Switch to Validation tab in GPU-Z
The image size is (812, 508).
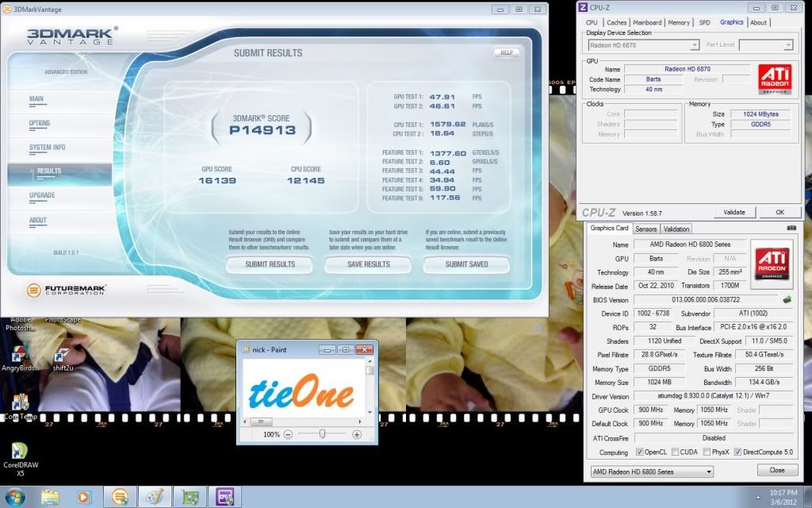coord(676,229)
